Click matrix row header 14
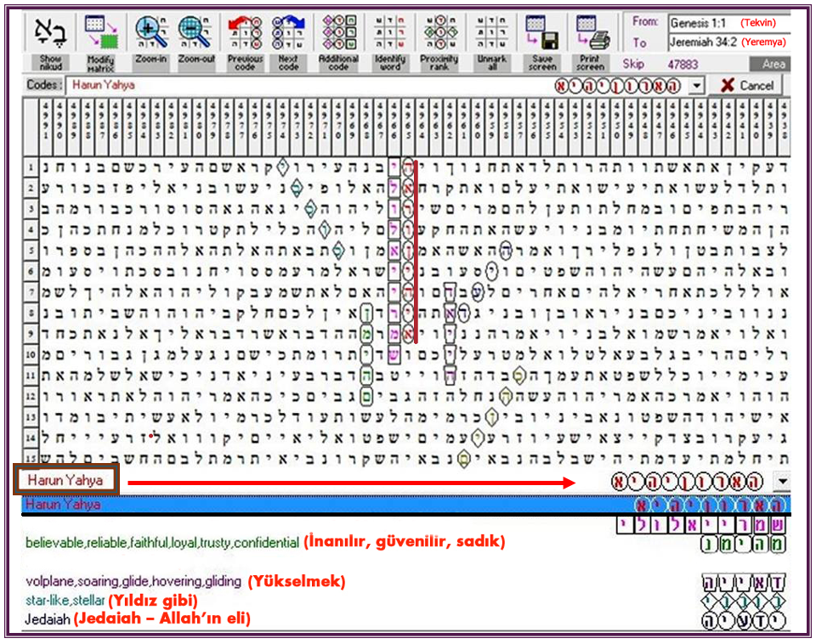816x644 pixels. (31, 438)
